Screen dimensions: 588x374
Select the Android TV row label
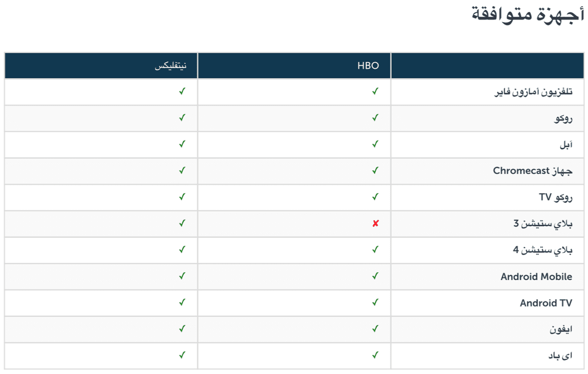[x=546, y=303]
